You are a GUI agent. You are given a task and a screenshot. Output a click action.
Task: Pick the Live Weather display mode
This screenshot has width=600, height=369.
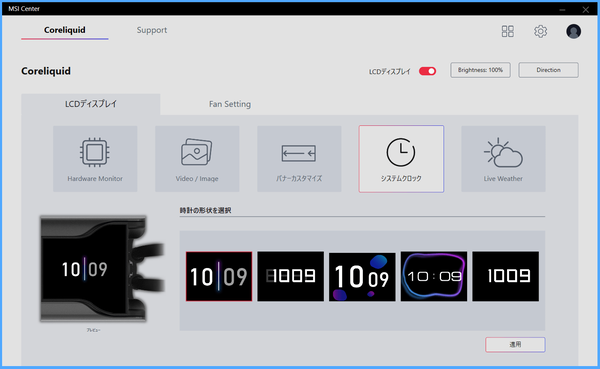(503, 159)
